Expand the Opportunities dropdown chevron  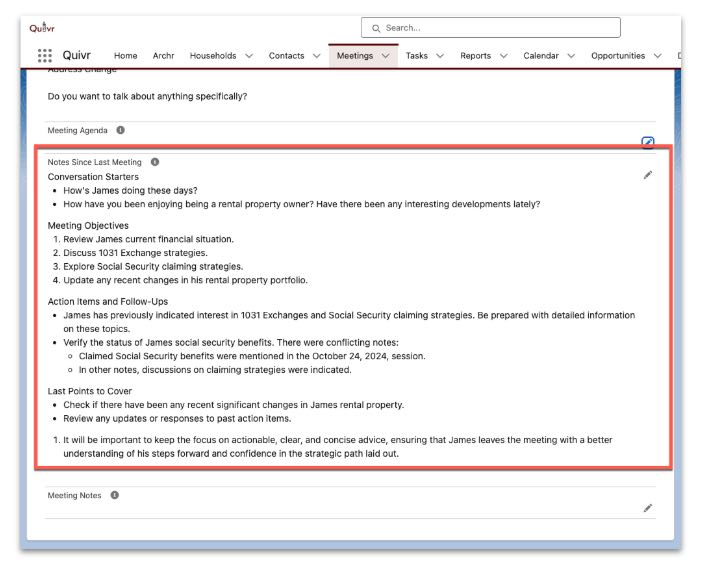(657, 56)
